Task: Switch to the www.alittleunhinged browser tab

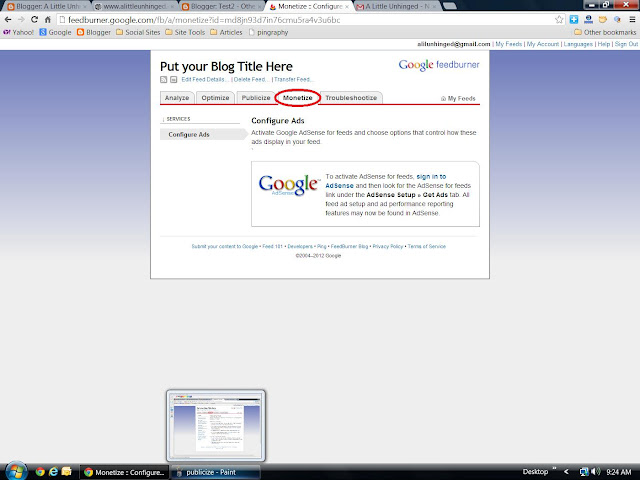Action: [134, 7]
